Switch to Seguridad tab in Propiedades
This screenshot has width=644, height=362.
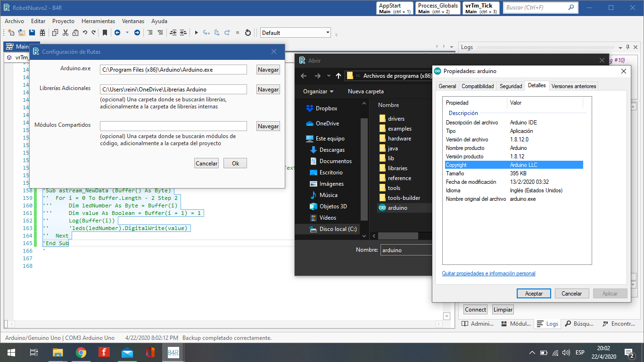(511, 86)
